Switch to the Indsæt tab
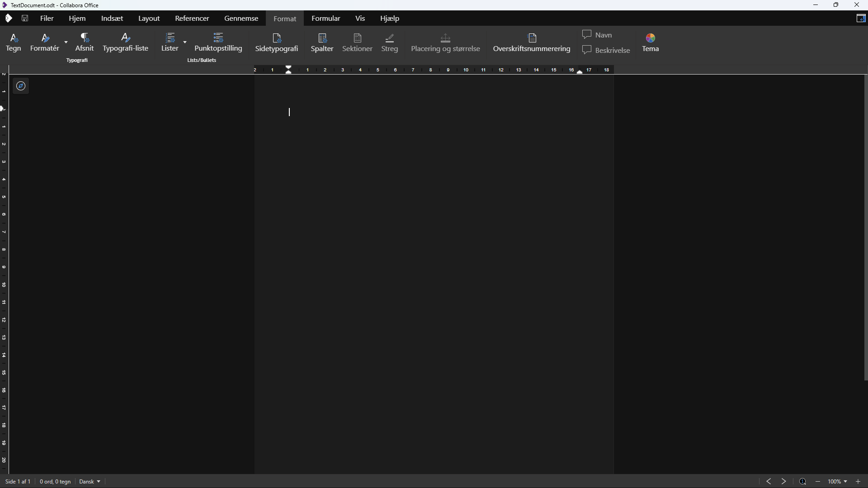 111,19
